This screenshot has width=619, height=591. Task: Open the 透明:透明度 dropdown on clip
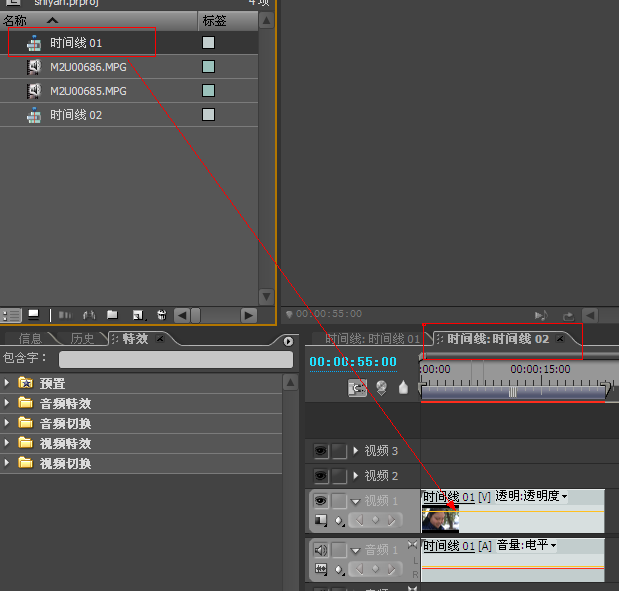531,496
